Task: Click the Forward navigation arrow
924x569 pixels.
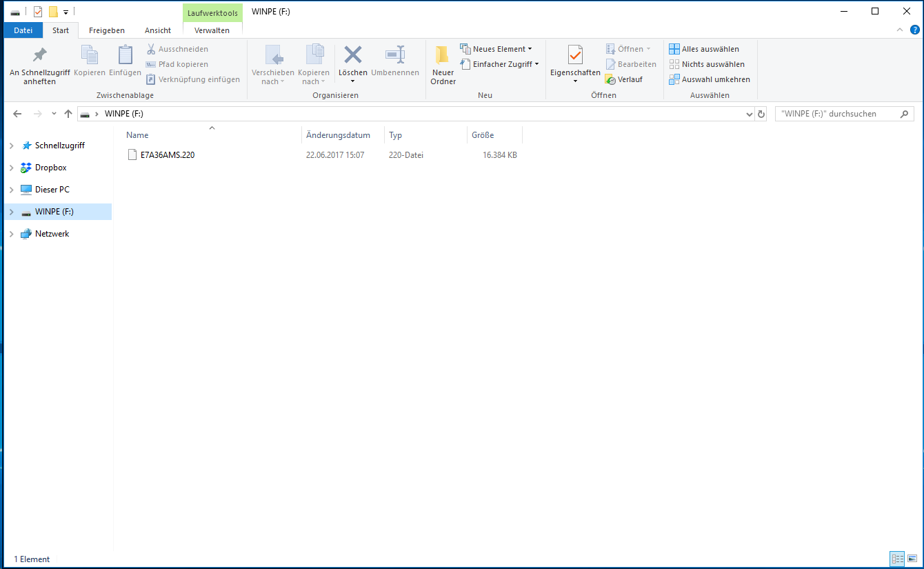Action: [x=38, y=114]
